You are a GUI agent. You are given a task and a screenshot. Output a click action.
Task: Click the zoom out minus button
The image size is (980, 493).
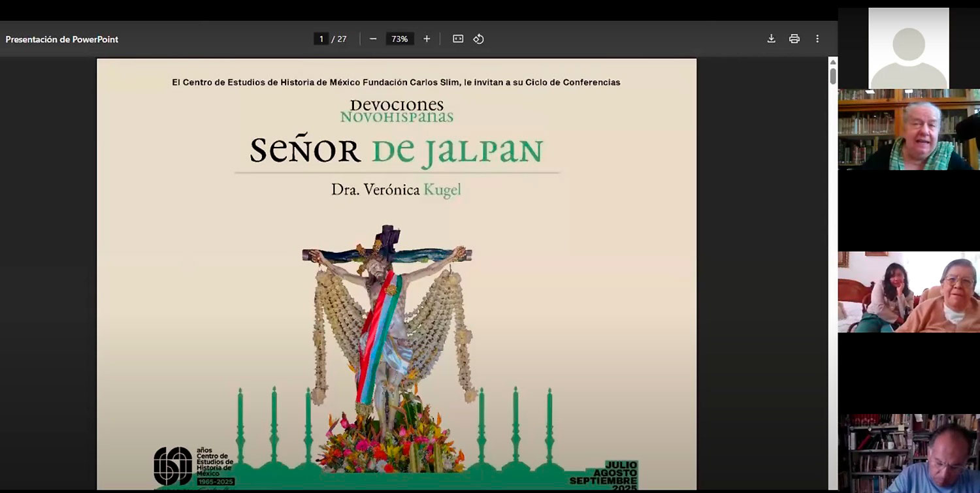373,39
